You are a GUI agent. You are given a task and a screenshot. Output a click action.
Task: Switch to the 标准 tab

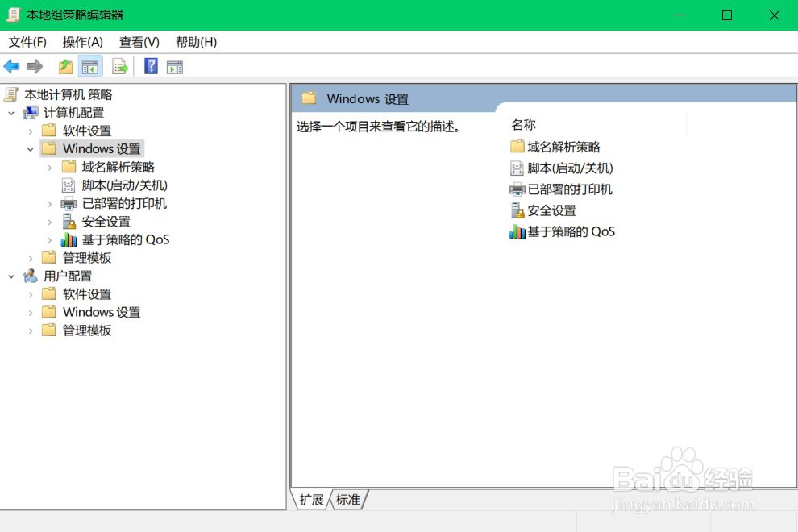pyautogui.click(x=348, y=500)
